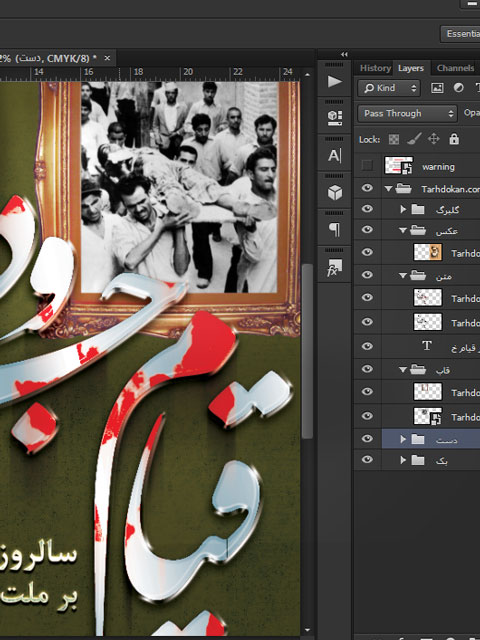This screenshot has height=640, width=480.
Task: Collapse the متن group
Action: [x=403, y=276]
